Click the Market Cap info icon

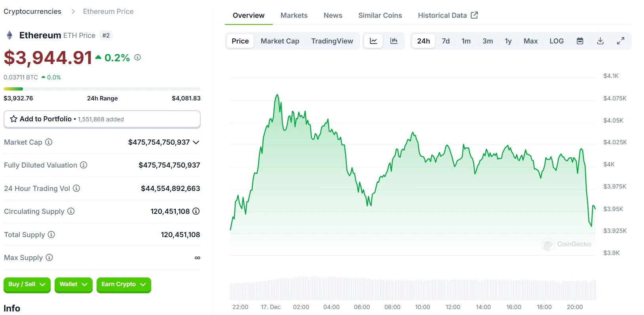point(49,142)
